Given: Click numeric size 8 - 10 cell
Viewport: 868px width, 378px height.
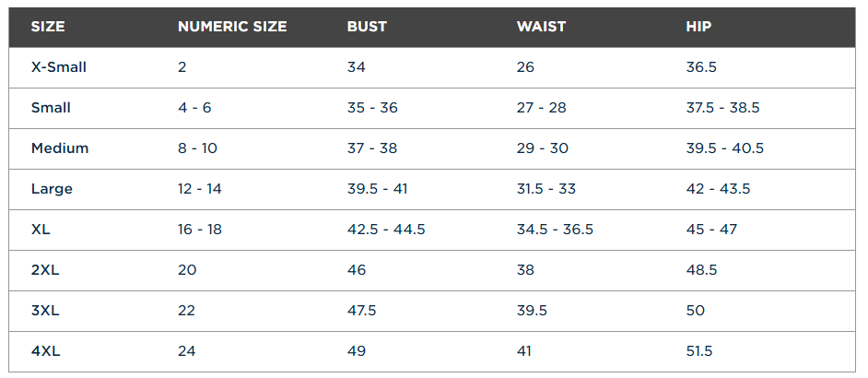Looking at the screenshot, I should click(x=197, y=148).
